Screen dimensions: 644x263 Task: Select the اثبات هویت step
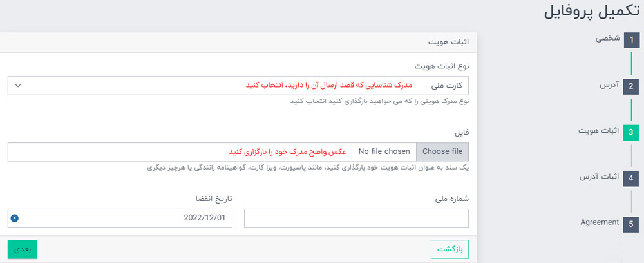point(598,131)
